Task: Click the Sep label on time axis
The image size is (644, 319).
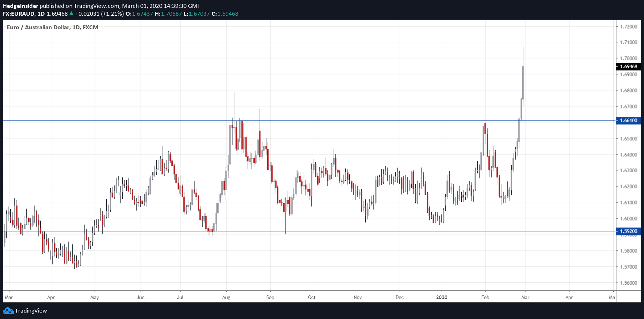Action: [x=270, y=297]
